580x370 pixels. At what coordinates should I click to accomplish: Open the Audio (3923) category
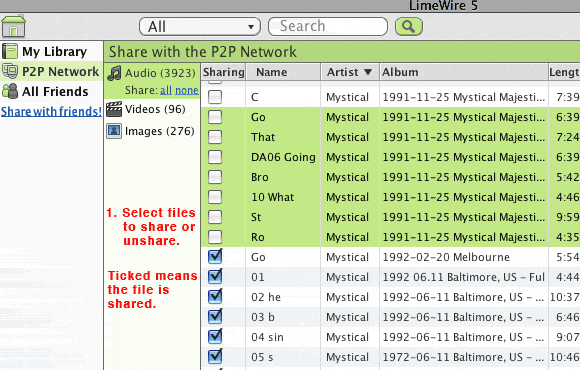tap(160, 73)
